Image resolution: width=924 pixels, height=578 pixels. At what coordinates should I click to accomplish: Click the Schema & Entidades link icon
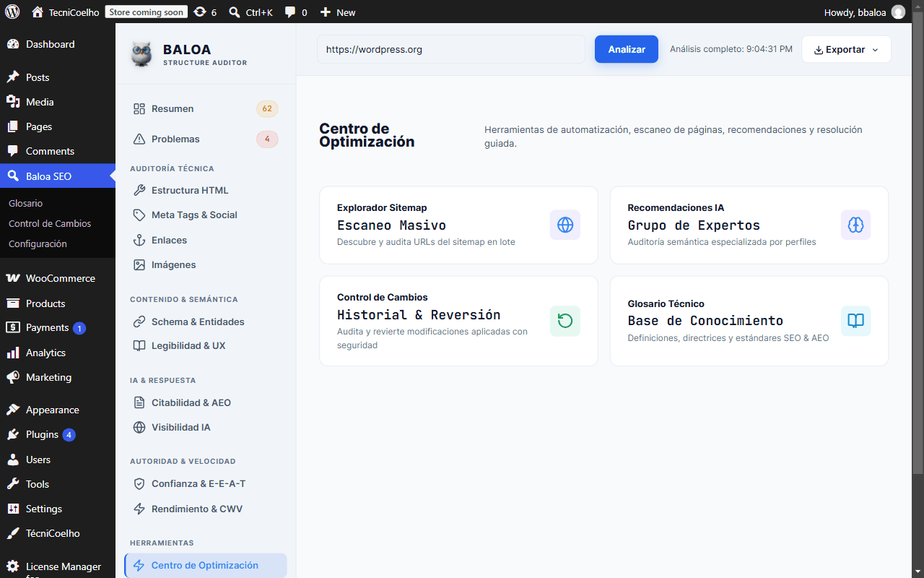coord(139,322)
